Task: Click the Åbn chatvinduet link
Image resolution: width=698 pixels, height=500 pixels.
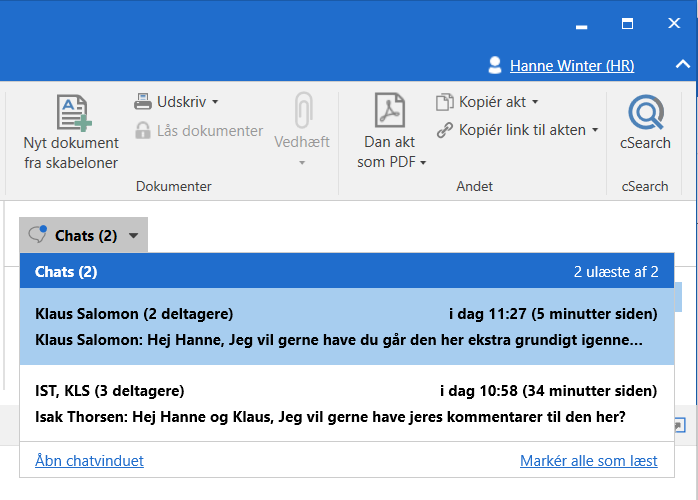Action: 89,461
